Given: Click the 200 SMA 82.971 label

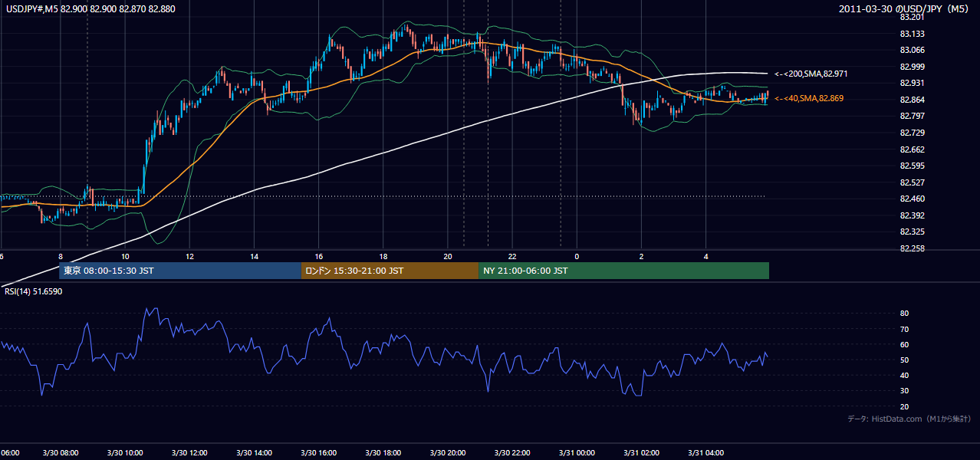Looking at the screenshot, I should coord(810,74).
